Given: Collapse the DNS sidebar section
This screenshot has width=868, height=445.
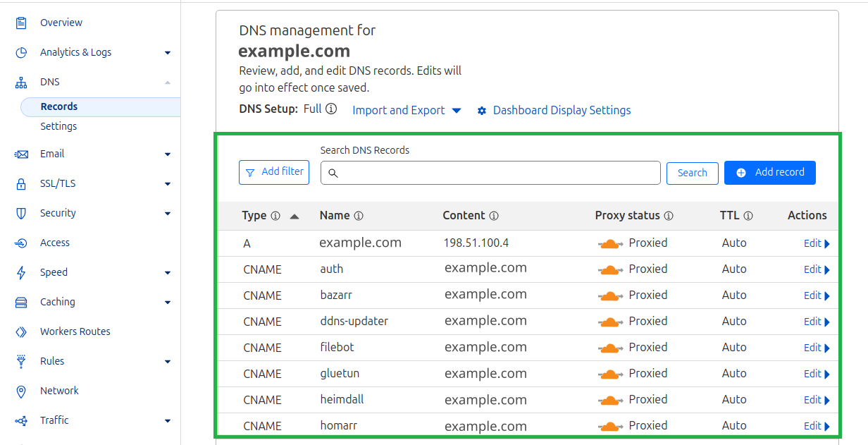Looking at the screenshot, I should (x=167, y=82).
